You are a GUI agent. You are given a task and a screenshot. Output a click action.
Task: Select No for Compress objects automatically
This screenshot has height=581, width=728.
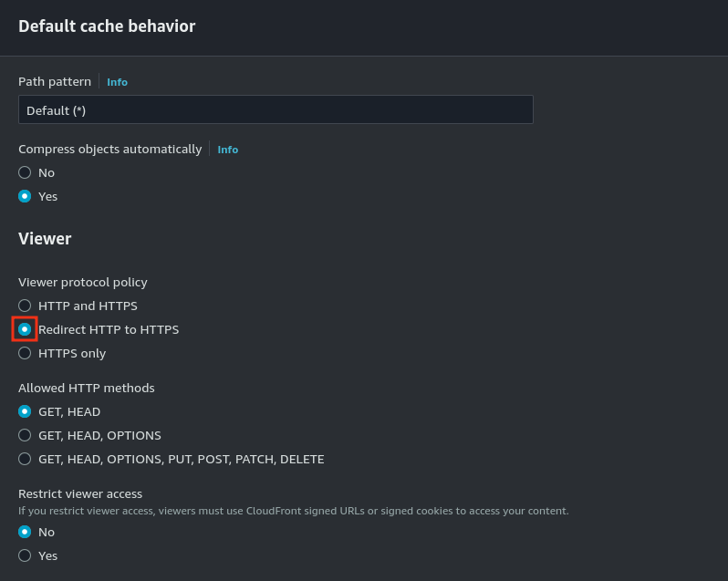point(25,172)
